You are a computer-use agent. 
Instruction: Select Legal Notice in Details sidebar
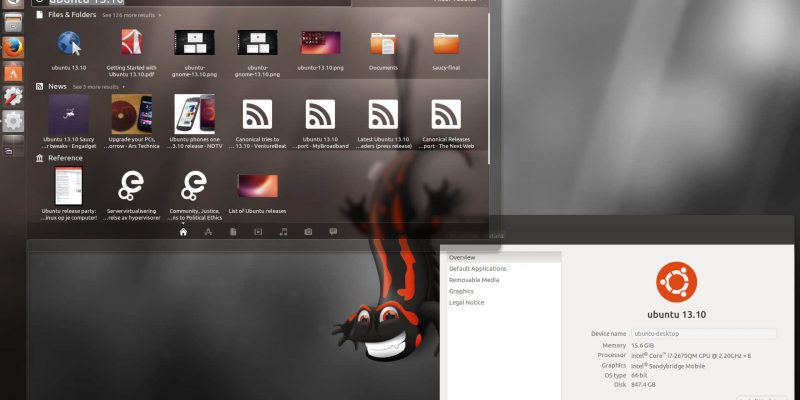[504, 303]
